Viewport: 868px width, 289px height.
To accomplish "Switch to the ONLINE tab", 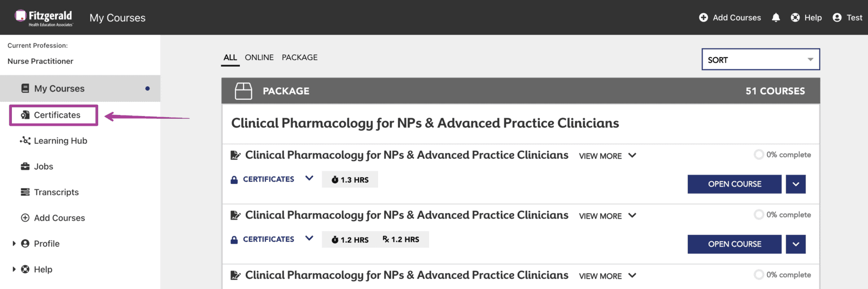I will coord(259,57).
